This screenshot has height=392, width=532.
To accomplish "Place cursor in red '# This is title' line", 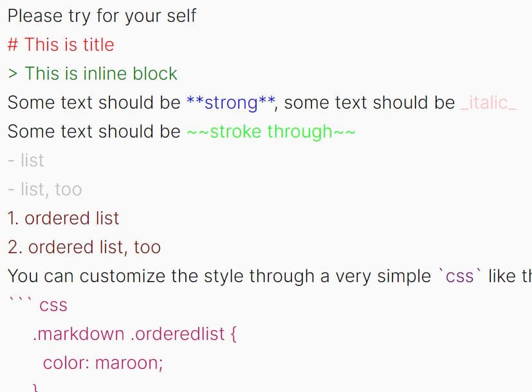I will (x=60, y=45).
